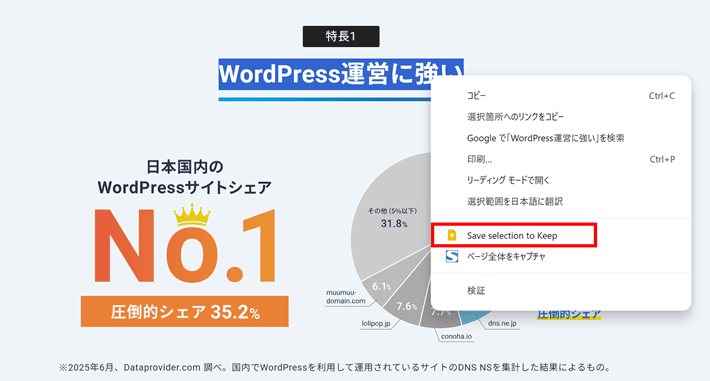
Task: Click the Ctrl+P shortcut text
Action: coord(662,159)
